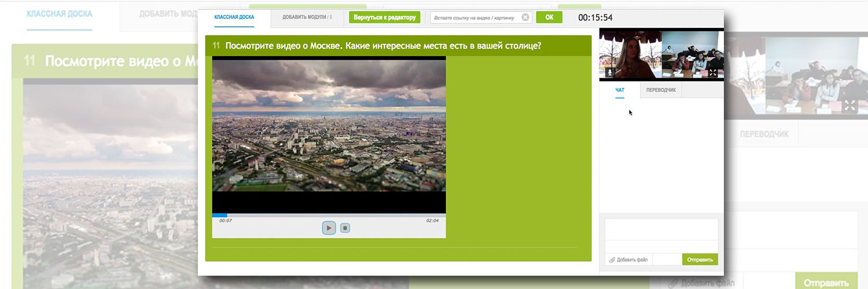Open the Чат tab
Screen dimensions: 868x289
[x=620, y=90]
